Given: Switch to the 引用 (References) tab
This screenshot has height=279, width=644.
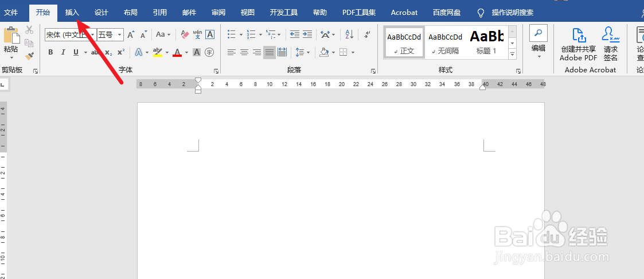Looking at the screenshot, I should pos(160,12).
